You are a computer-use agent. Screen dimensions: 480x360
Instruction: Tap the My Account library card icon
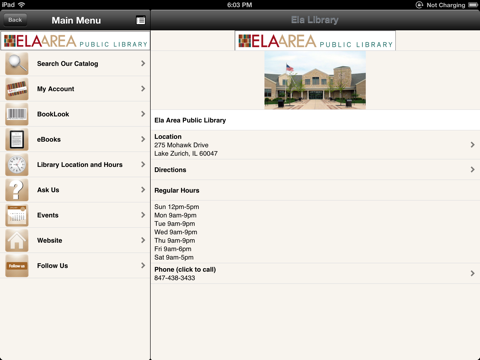pyautogui.click(x=17, y=89)
